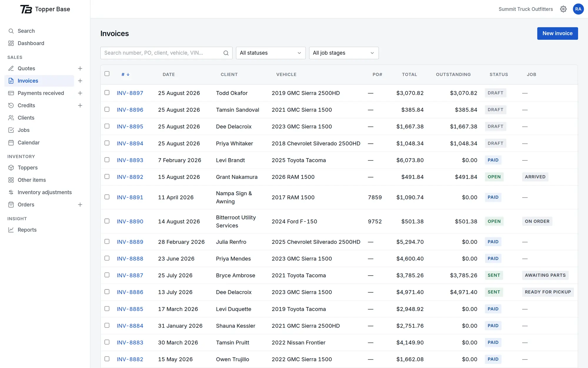Mark the INV-8887 row checkbox
The width and height of the screenshot is (588, 368).
click(107, 275)
